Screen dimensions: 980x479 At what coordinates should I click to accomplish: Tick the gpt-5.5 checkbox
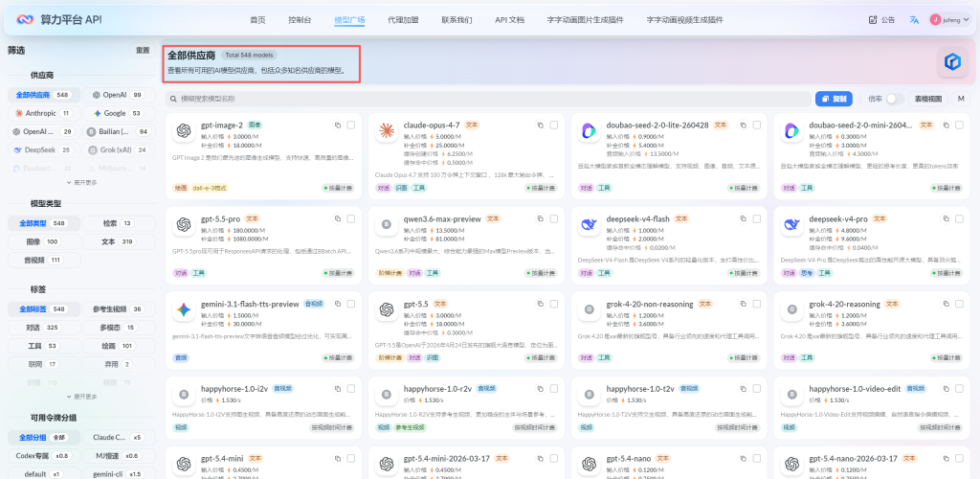click(x=554, y=304)
